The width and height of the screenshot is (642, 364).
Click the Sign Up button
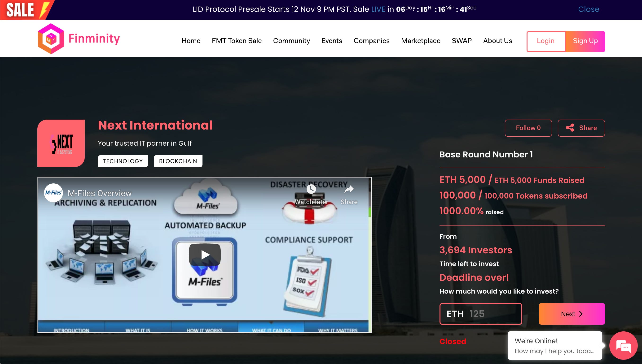pos(585,41)
